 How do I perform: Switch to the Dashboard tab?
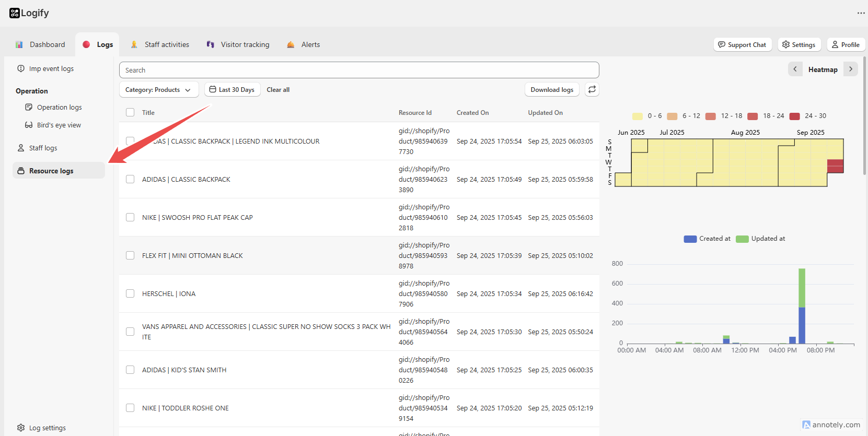pos(40,44)
